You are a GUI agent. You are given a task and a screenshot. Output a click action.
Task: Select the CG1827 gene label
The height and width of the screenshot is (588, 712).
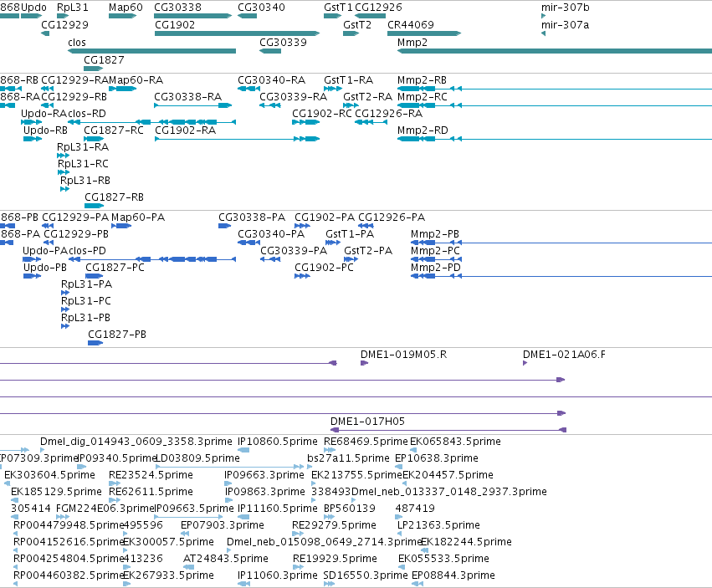(x=104, y=60)
